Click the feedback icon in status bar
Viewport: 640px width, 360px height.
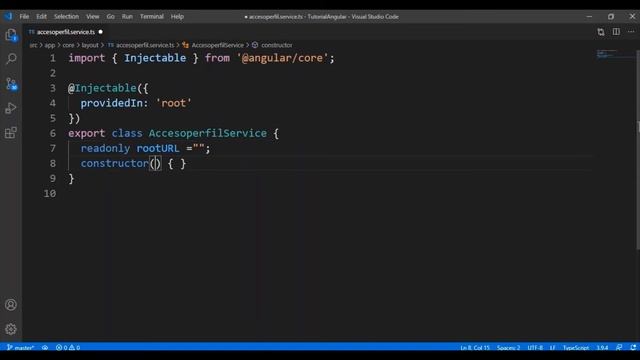pyautogui.click(x=619, y=348)
